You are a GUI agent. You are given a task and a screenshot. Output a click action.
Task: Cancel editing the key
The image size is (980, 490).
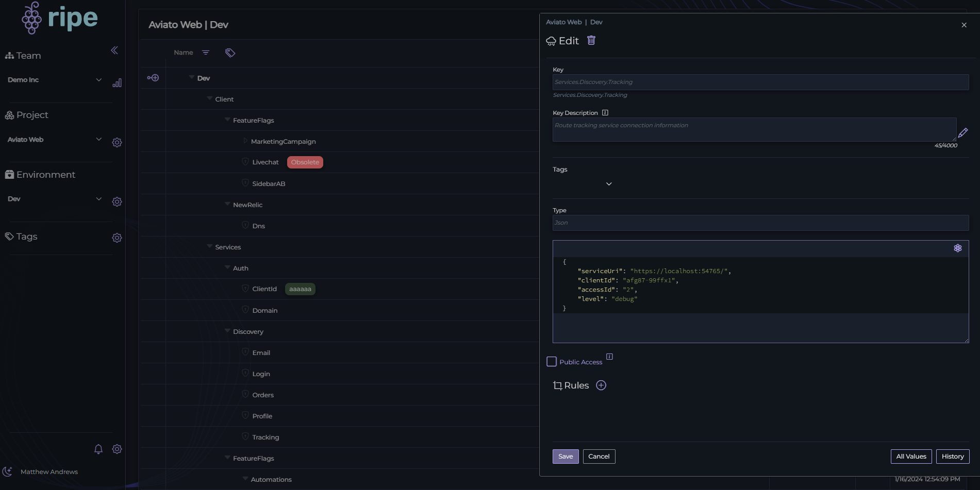(599, 457)
